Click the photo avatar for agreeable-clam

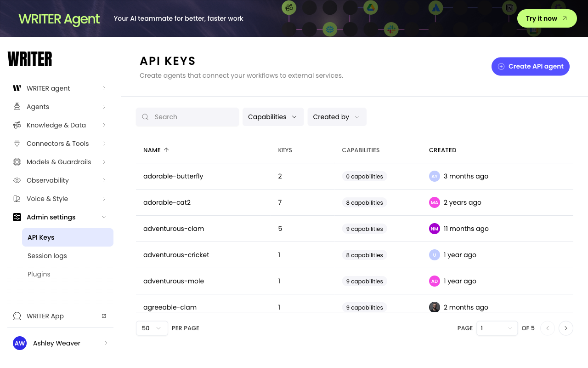pyautogui.click(x=435, y=307)
